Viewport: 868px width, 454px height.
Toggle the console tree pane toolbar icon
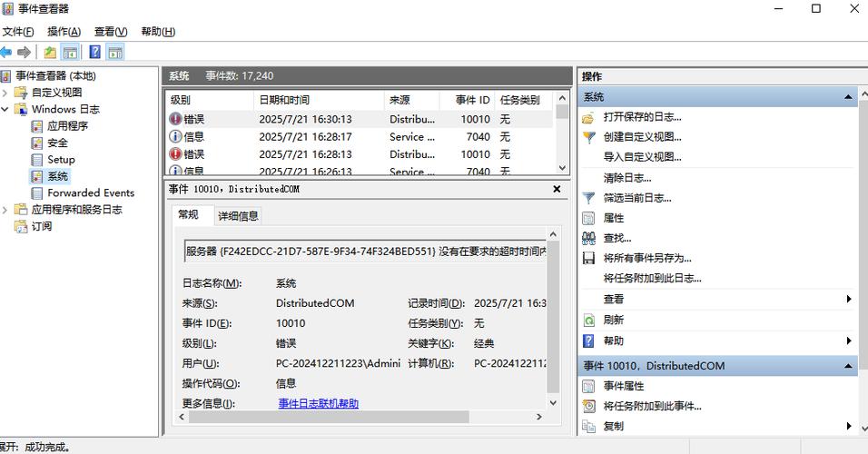(70, 52)
